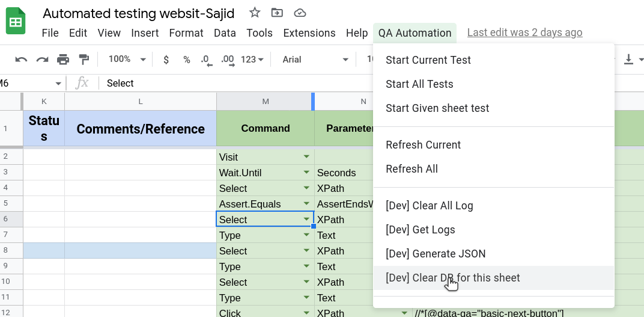Format as currency with dollar icon
The height and width of the screenshot is (317, 644).
tap(166, 59)
